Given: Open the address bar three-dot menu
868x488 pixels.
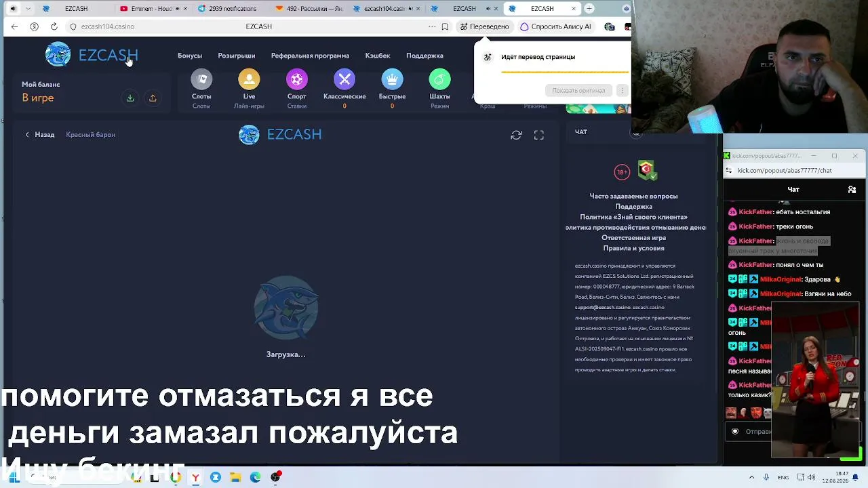Looking at the screenshot, I should click(x=431, y=26).
